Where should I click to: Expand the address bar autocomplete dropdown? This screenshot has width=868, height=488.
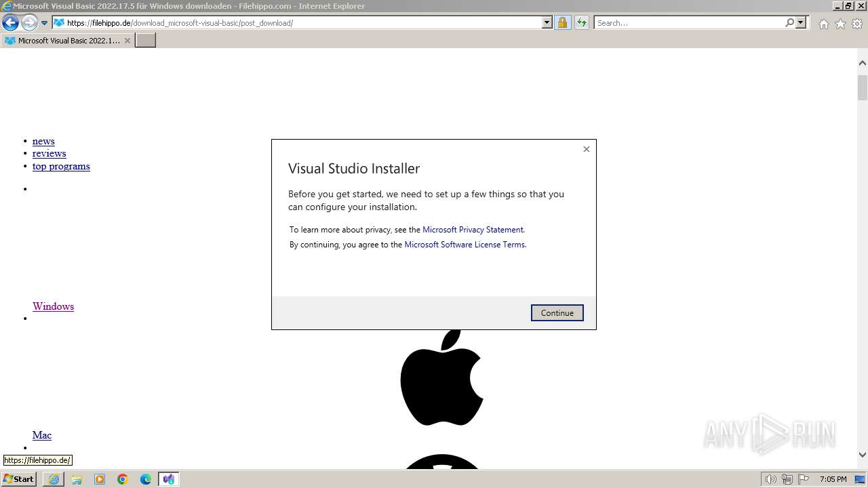[547, 22]
